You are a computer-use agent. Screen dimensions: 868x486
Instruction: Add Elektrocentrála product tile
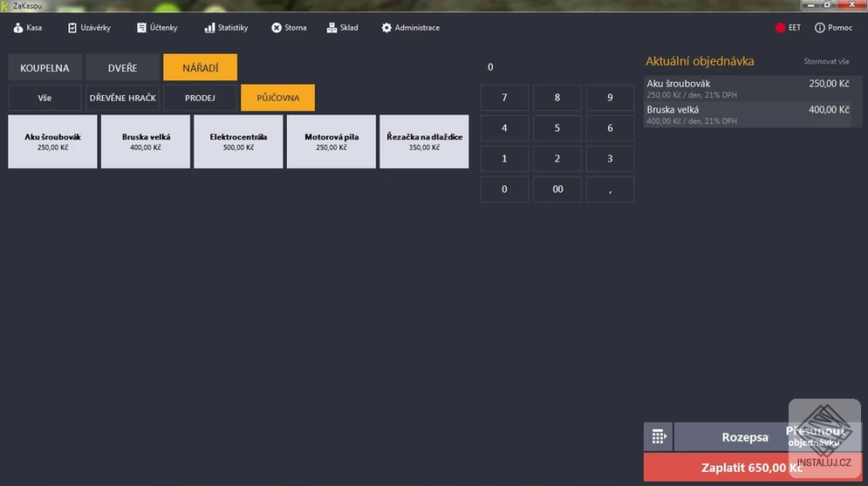(x=238, y=141)
